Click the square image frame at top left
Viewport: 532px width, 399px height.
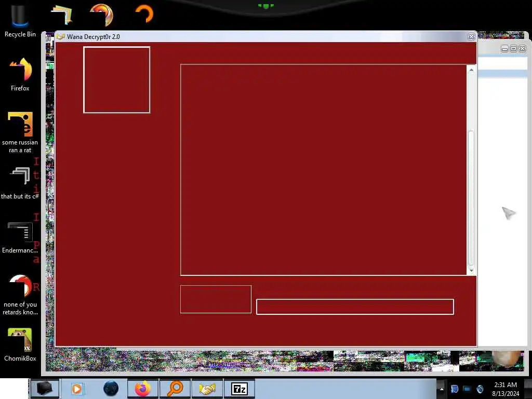117,79
